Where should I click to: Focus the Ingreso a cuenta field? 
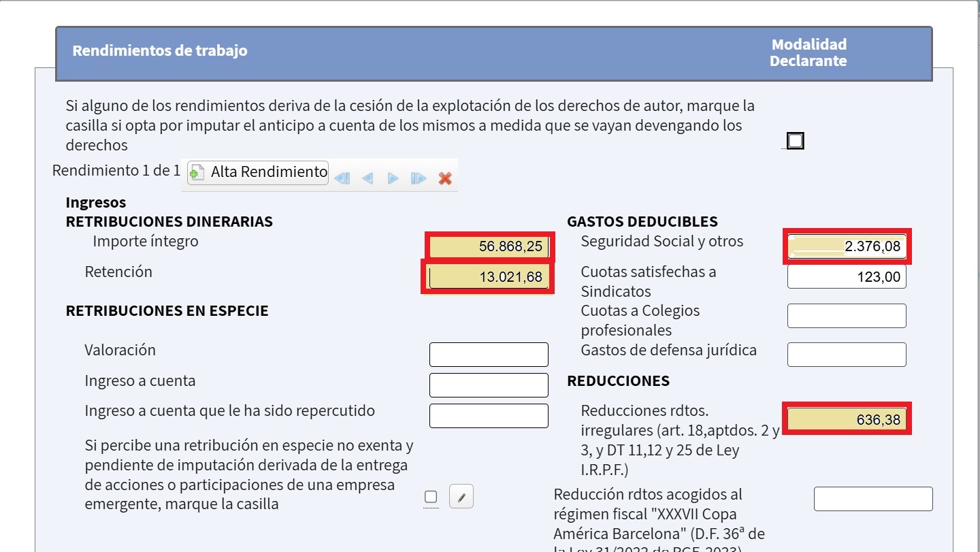coord(489,385)
